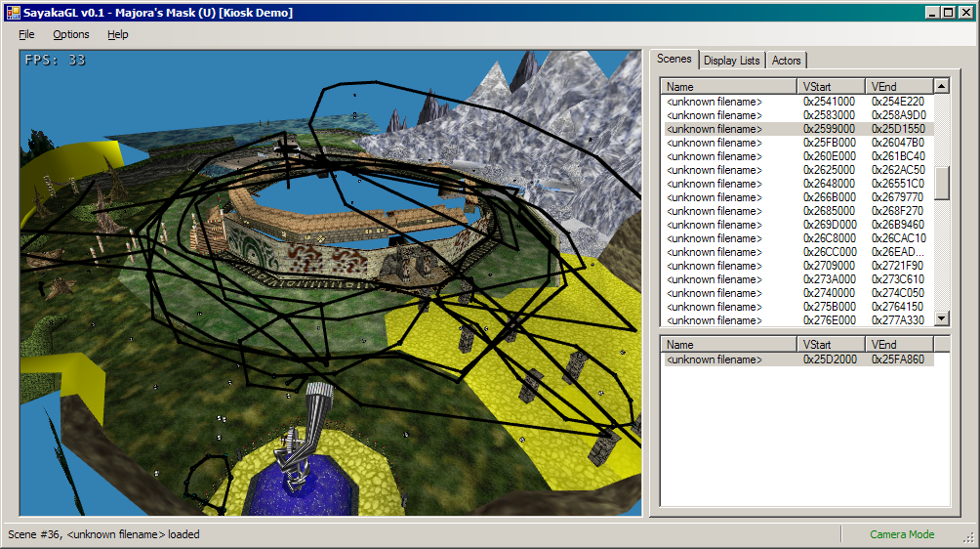Select scene row with VStart 0x2541000
This screenshot has height=549, width=980.
tap(798, 102)
